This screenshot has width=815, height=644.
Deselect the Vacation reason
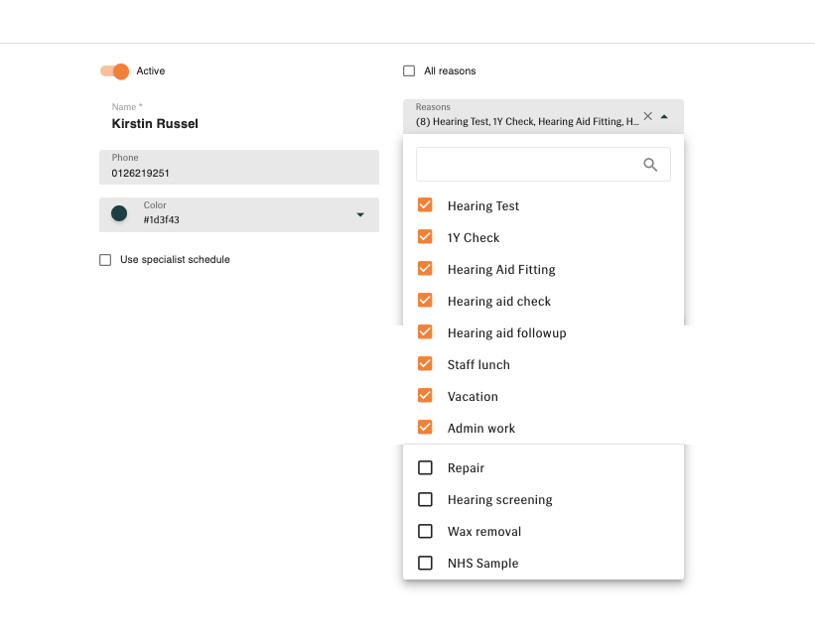[x=425, y=396]
